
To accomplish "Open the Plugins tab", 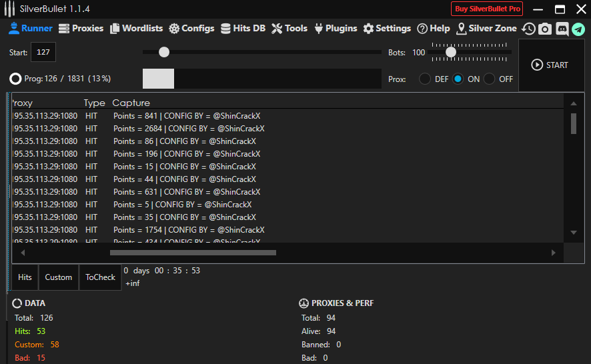I will [x=336, y=28].
